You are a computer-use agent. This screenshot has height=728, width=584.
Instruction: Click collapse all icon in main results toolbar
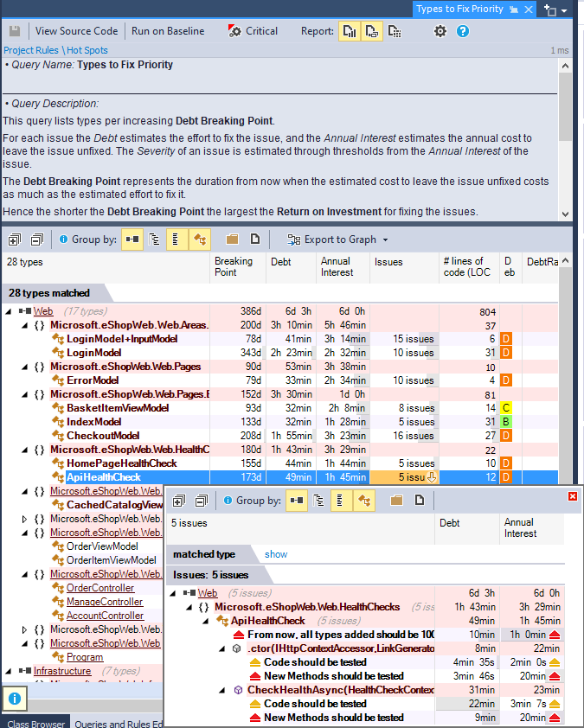37,239
